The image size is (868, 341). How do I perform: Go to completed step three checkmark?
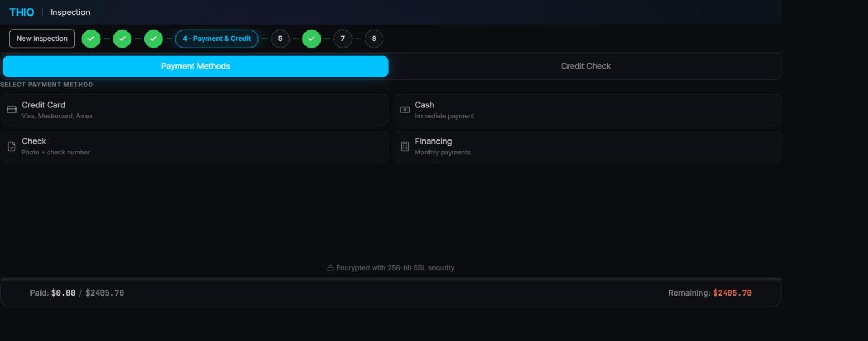click(x=153, y=39)
